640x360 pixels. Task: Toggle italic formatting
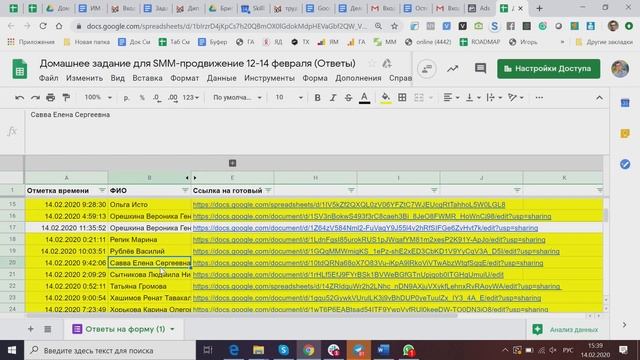point(333,98)
